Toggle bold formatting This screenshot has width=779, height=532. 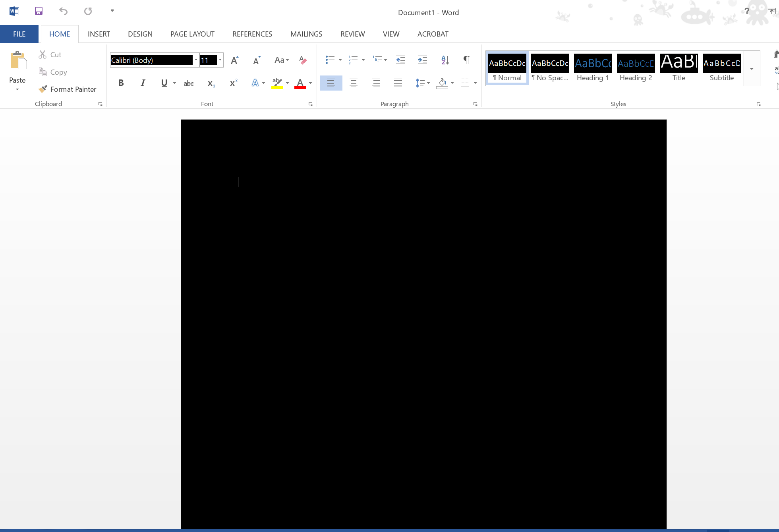[121, 83]
